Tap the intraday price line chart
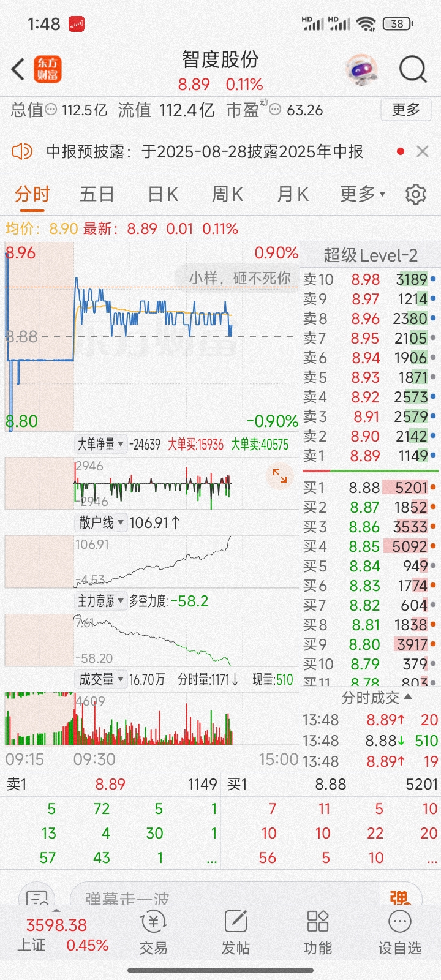Screen dimensions: 441x980 [x=152, y=337]
